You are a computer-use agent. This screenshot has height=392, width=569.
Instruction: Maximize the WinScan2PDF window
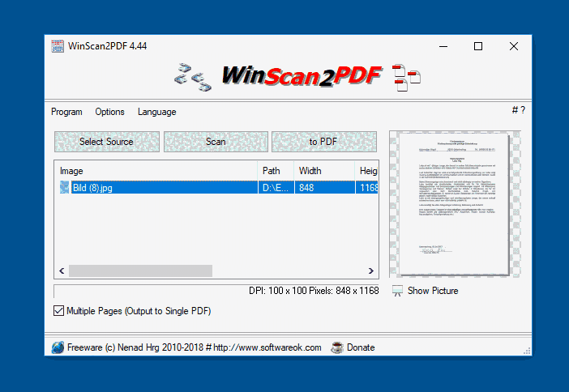478,46
